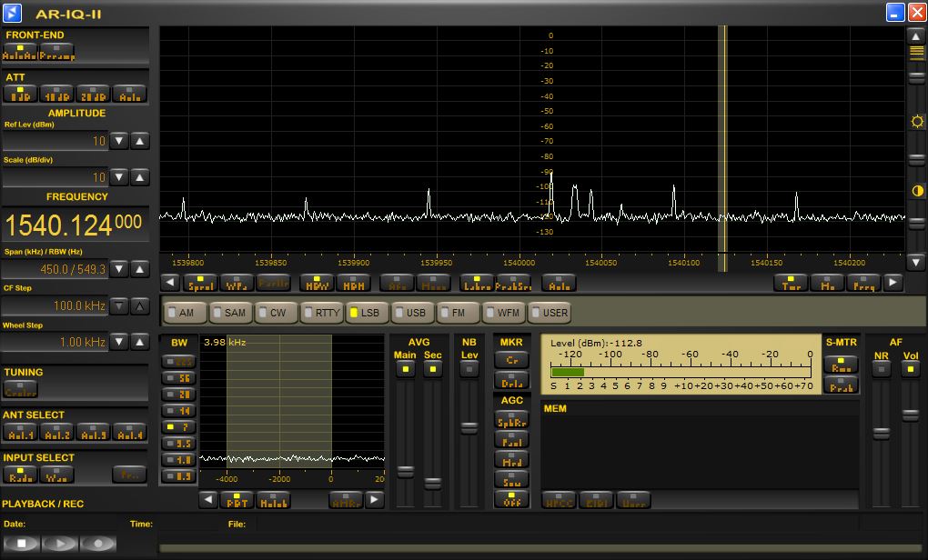
Task: Toggle the Preamp front-end button
Action: coord(56,52)
